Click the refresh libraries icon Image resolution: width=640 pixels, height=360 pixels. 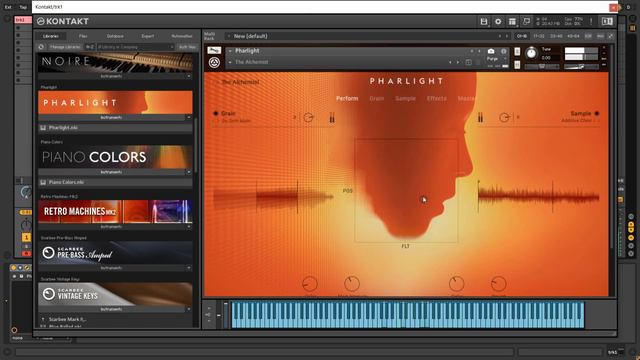coord(41,47)
